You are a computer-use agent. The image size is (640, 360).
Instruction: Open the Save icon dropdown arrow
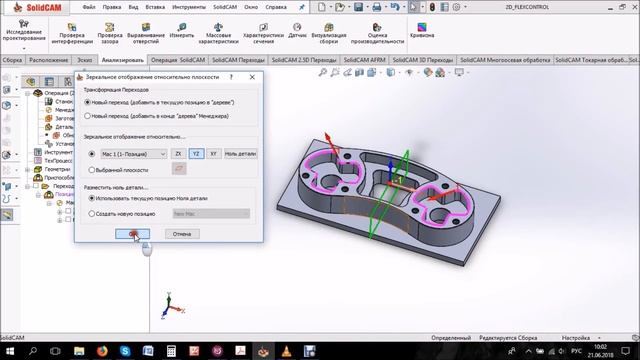click(367, 7)
